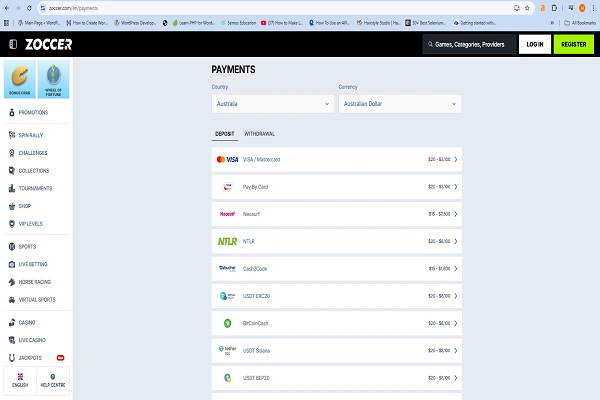600x400 pixels.
Task: Click the Collections icon
Action: [x=12, y=170]
